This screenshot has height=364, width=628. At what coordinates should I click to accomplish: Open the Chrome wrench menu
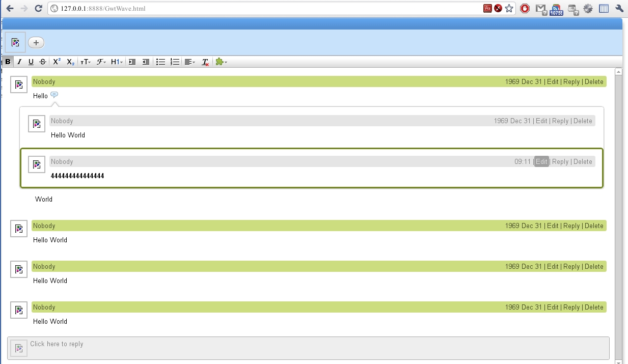pyautogui.click(x=619, y=8)
